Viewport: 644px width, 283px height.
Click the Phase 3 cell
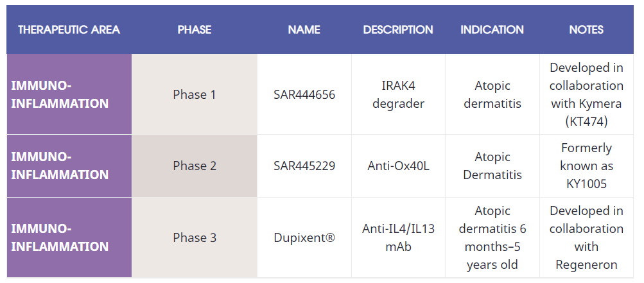click(x=195, y=237)
